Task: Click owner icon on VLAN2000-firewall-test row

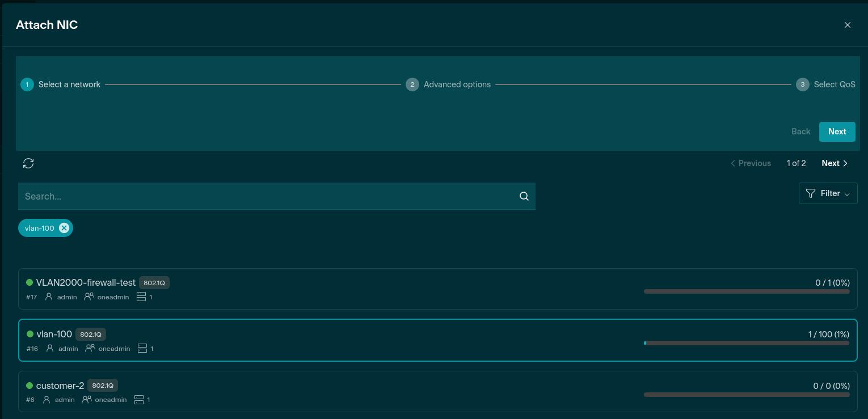Action: pos(49,297)
